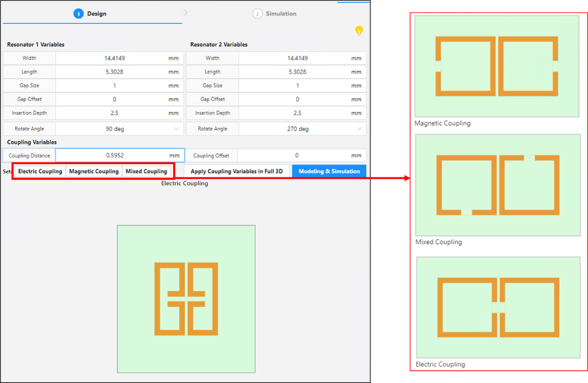This screenshot has height=383, width=588.
Task: Click the resonator layout preview canvas
Action: coord(186,299)
